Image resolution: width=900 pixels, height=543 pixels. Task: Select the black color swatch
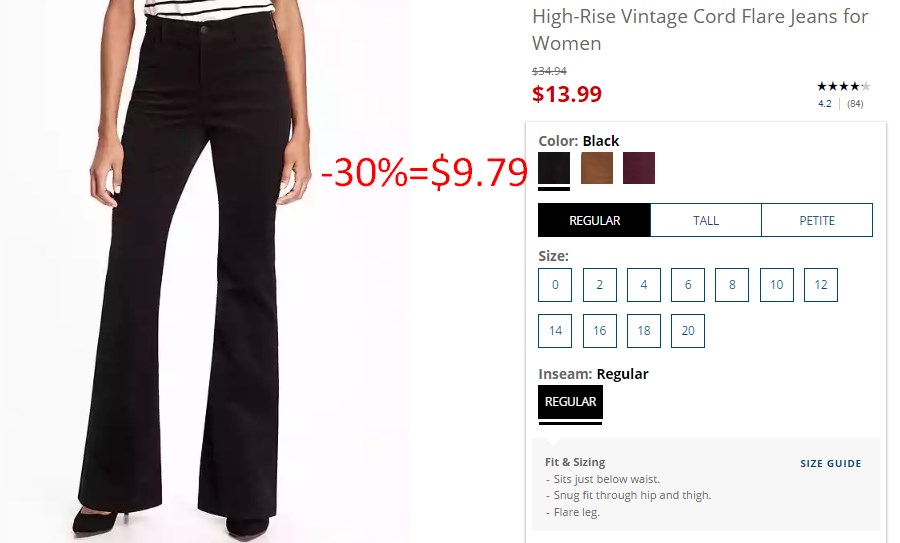[554, 168]
